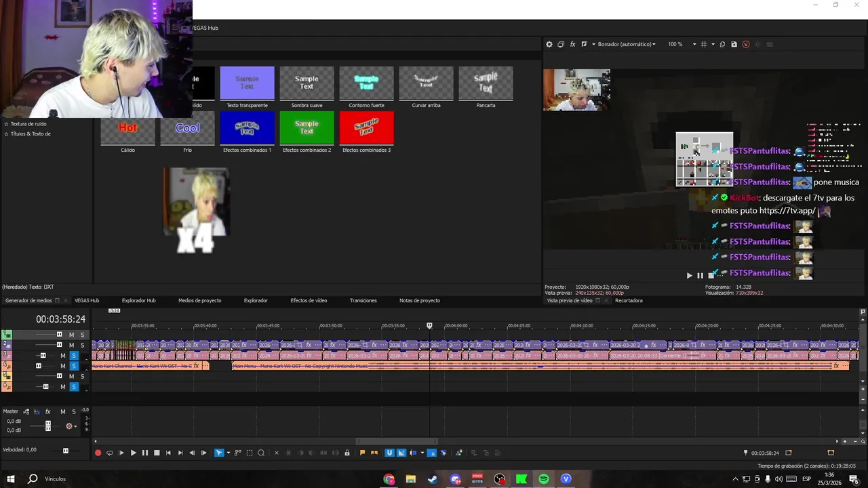The image size is (868, 488).
Task: Toggle external monitor preview icon
Action: pos(561,44)
